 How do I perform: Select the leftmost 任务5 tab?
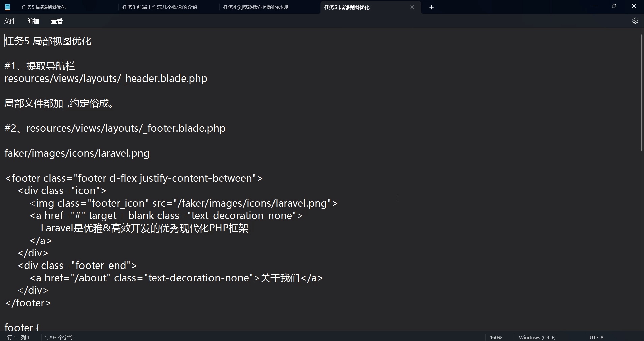44,7
